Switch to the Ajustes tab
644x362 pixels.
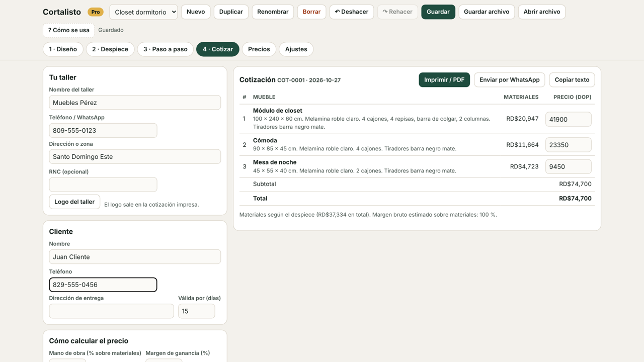point(296,49)
